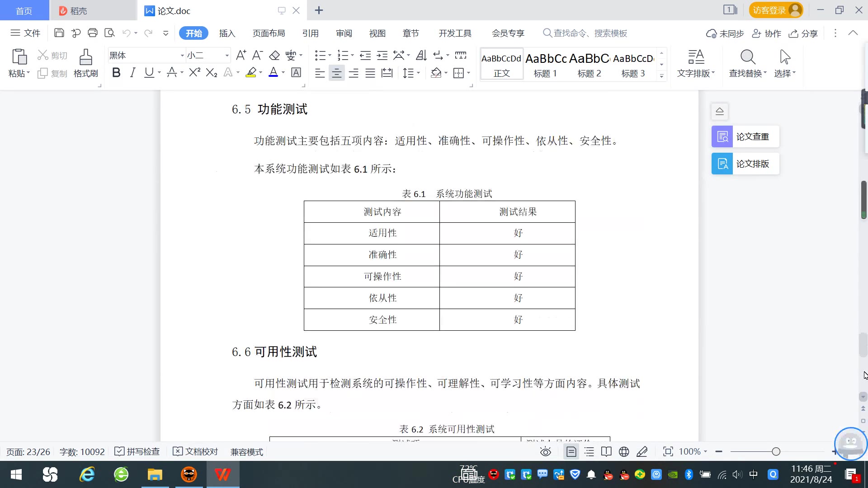This screenshot has width=868, height=488.
Task: Switch to outline view icon
Action: click(x=589, y=451)
